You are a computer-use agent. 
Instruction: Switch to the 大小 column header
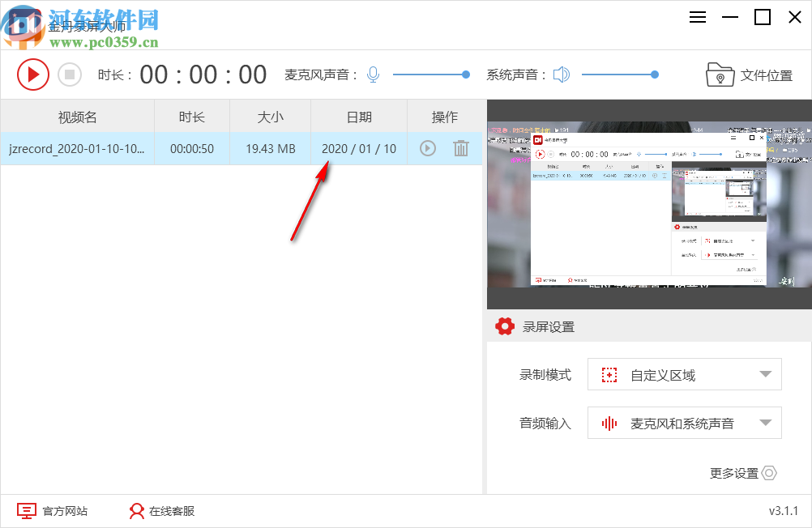click(269, 116)
